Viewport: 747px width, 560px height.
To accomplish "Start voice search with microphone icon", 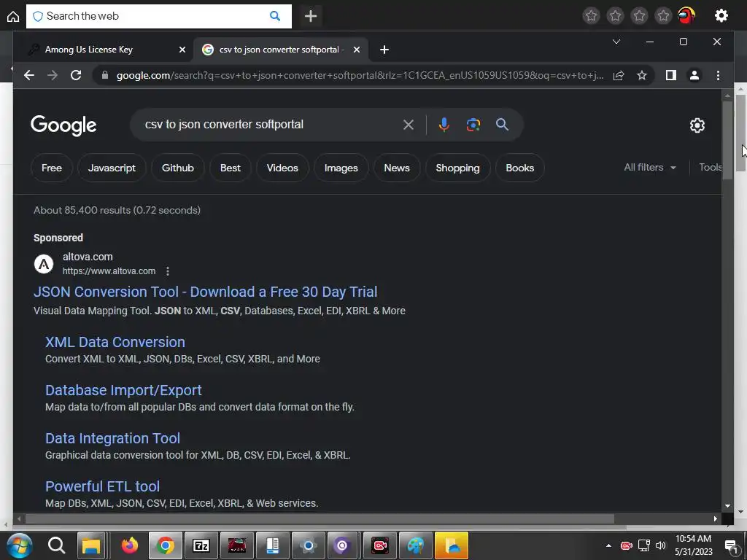I will click(x=444, y=125).
